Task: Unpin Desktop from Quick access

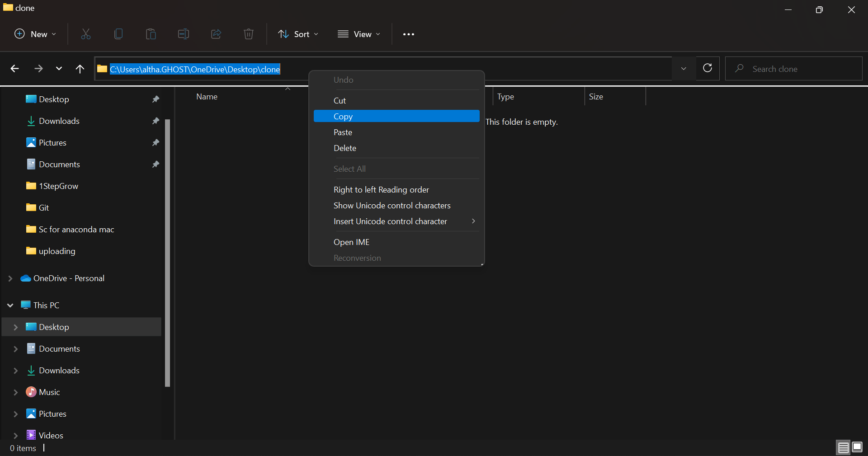Action: [156, 99]
